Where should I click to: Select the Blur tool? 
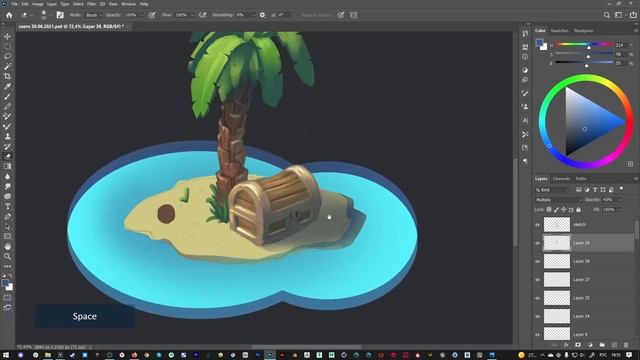pos(7,176)
